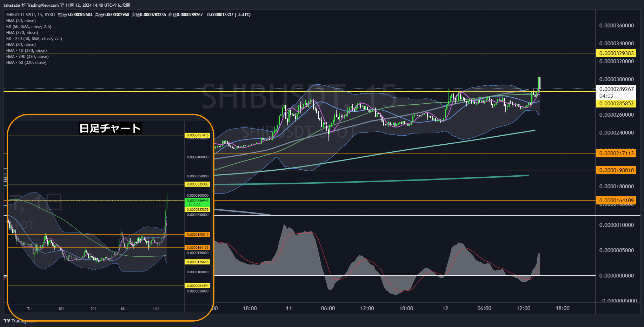
Task: Click the 0.0000300000 tick on main price axis
Action: click(616, 79)
